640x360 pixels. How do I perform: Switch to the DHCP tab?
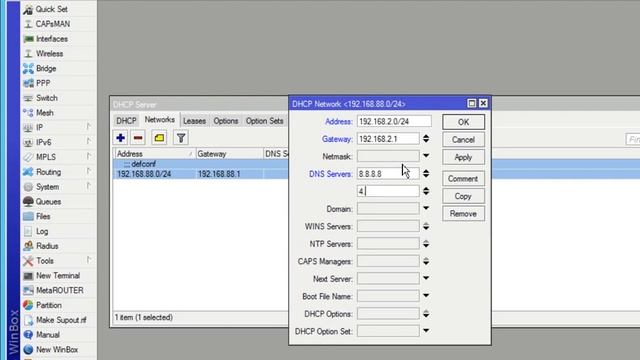[126, 121]
